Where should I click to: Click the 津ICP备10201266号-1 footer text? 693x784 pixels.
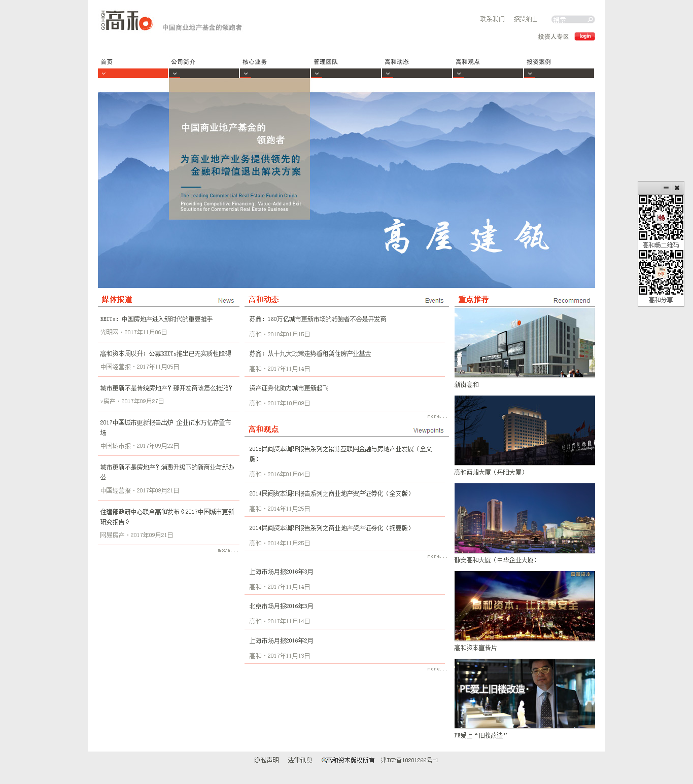click(410, 760)
